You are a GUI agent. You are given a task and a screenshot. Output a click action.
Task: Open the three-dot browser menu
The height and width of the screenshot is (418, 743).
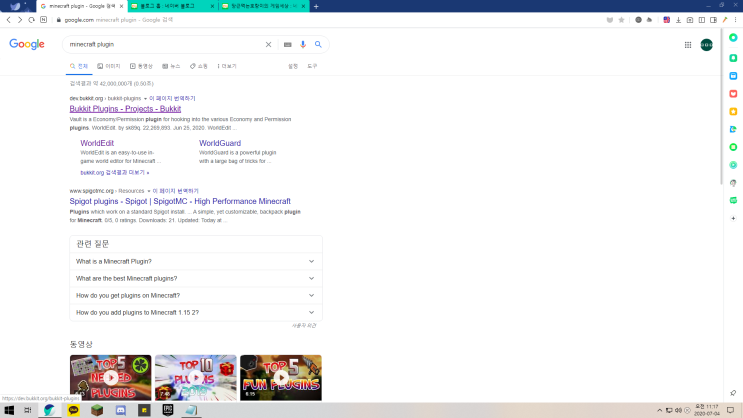click(735, 20)
